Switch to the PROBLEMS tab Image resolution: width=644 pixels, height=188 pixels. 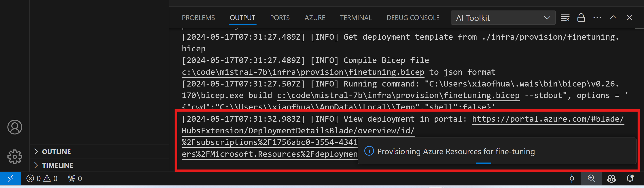pyautogui.click(x=198, y=18)
